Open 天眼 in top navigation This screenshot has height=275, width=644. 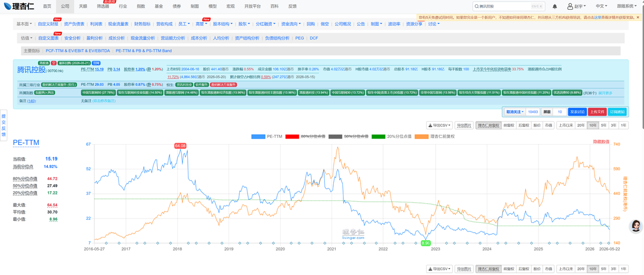[x=83, y=6]
